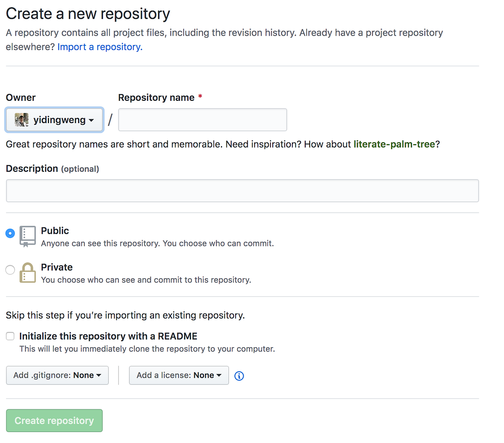Viewport: 504px width, 443px height.
Task: Click the caret on the Owner button
Action: [92, 120]
